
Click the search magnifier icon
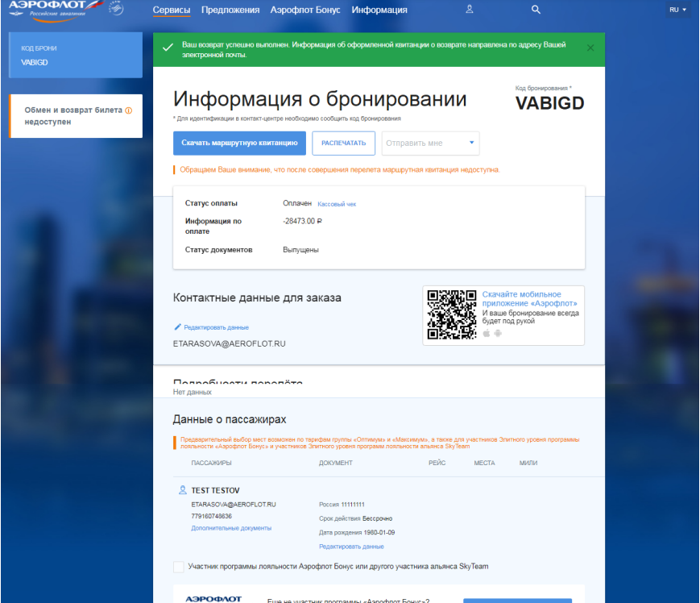pyautogui.click(x=536, y=10)
